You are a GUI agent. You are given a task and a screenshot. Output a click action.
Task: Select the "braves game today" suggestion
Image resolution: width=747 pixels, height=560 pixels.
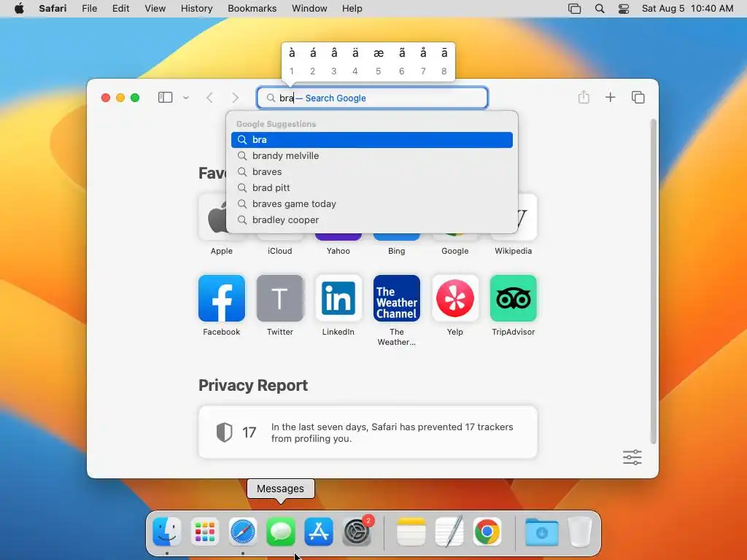coord(371,204)
